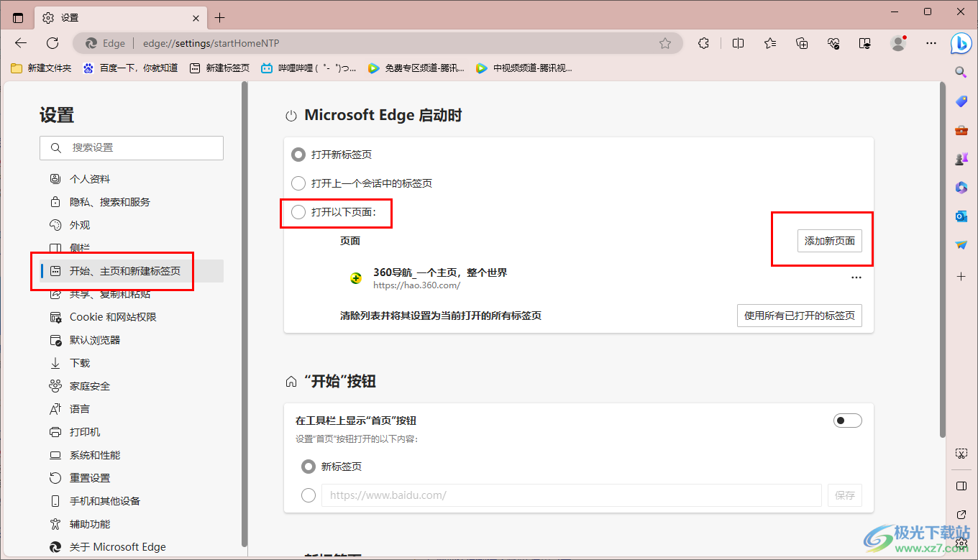The width and height of the screenshot is (978, 560).
Task: Open 免费专区频道-腾讯 bookmark
Action: pyautogui.click(x=416, y=68)
